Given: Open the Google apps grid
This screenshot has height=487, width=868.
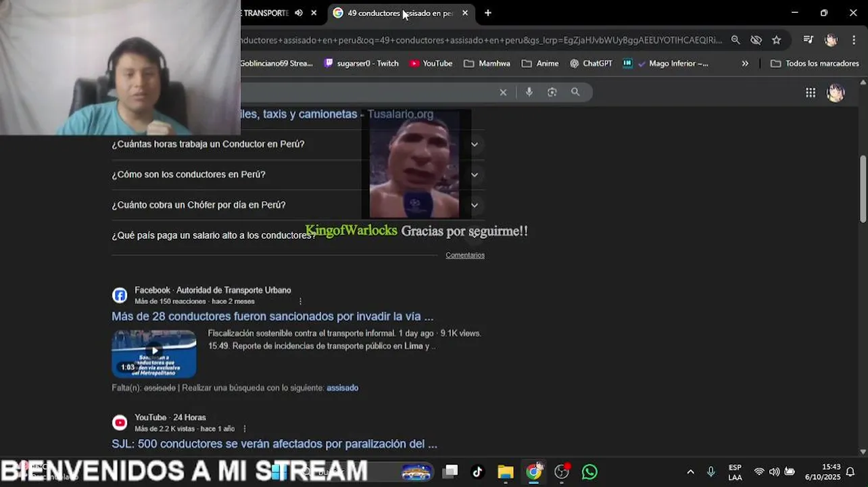Looking at the screenshot, I should [811, 93].
